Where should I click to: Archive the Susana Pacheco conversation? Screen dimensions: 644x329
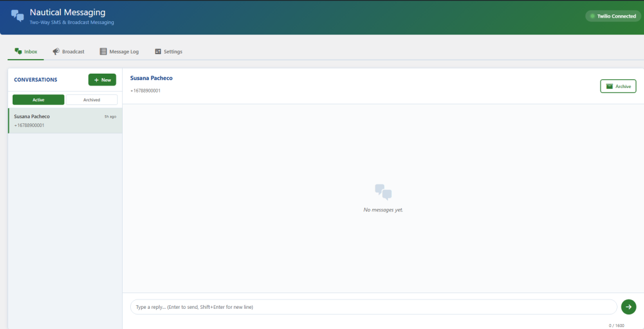pyautogui.click(x=618, y=86)
